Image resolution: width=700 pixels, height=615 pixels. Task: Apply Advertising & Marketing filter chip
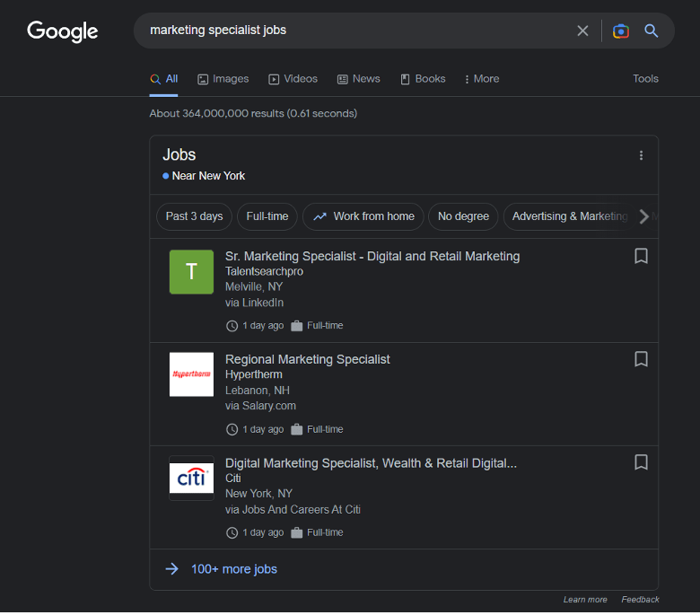point(569,216)
